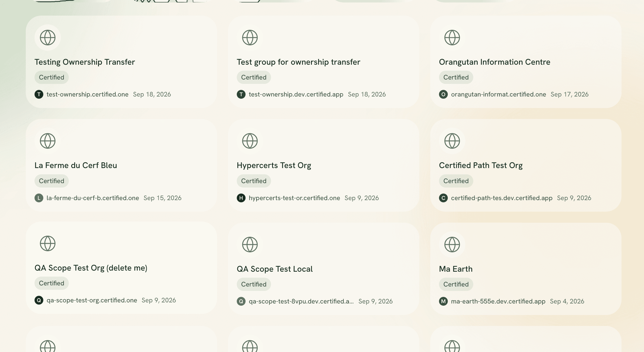Click the C avatar beside certified-path-tes.dev.certified.app
This screenshot has height=352, width=644.
(443, 198)
